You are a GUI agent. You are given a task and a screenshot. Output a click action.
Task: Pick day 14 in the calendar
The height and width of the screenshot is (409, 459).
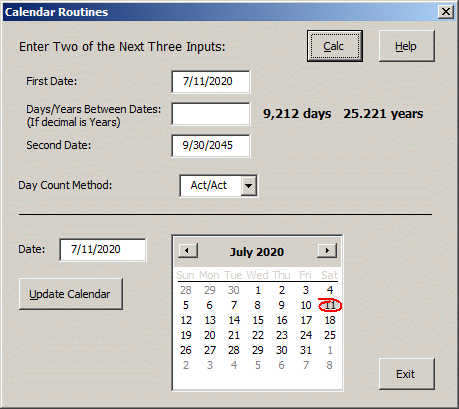click(234, 320)
